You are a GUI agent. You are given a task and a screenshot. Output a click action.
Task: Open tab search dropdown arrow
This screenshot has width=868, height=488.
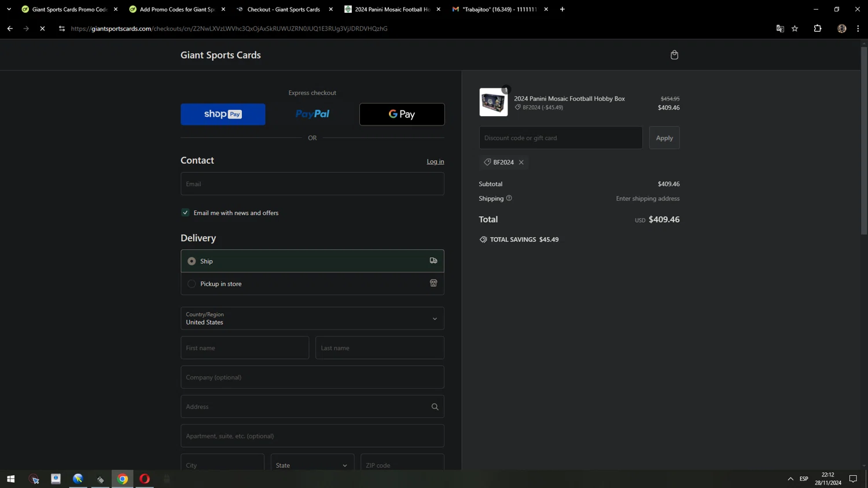click(9, 9)
